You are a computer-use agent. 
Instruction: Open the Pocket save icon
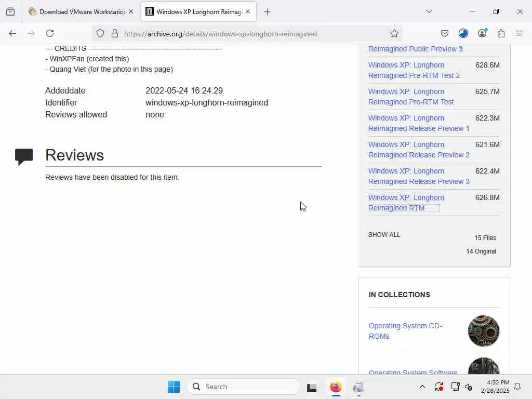[x=445, y=33]
